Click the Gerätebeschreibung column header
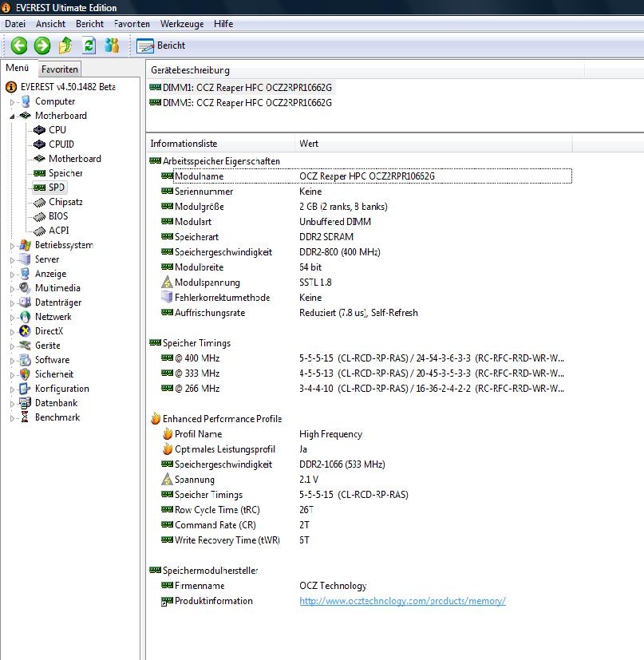Screen dimensions: 644x660 coord(365,70)
